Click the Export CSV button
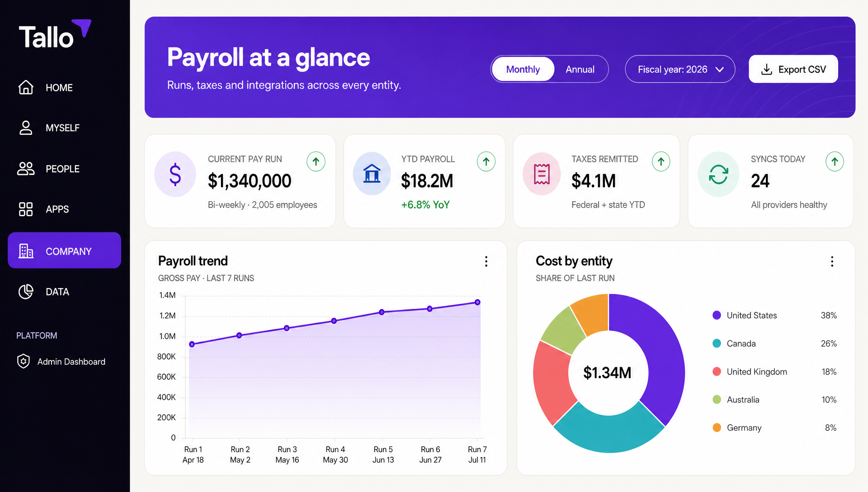Image resolution: width=868 pixels, height=492 pixels. (x=793, y=69)
